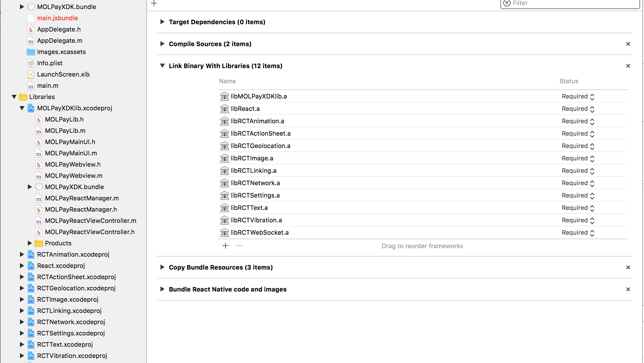The width and height of the screenshot is (644, 363).
Task: Select the libReact.a library icon
Action: pos(224,109)
